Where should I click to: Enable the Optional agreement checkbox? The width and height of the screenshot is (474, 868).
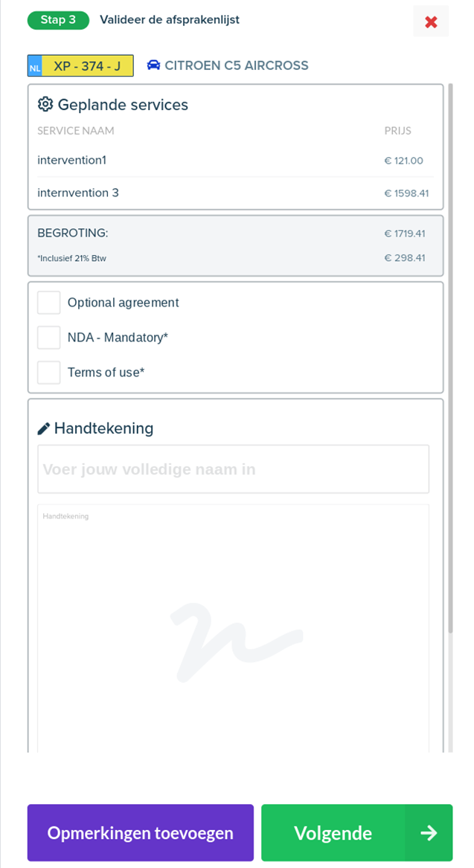click(x=48, y=302)
